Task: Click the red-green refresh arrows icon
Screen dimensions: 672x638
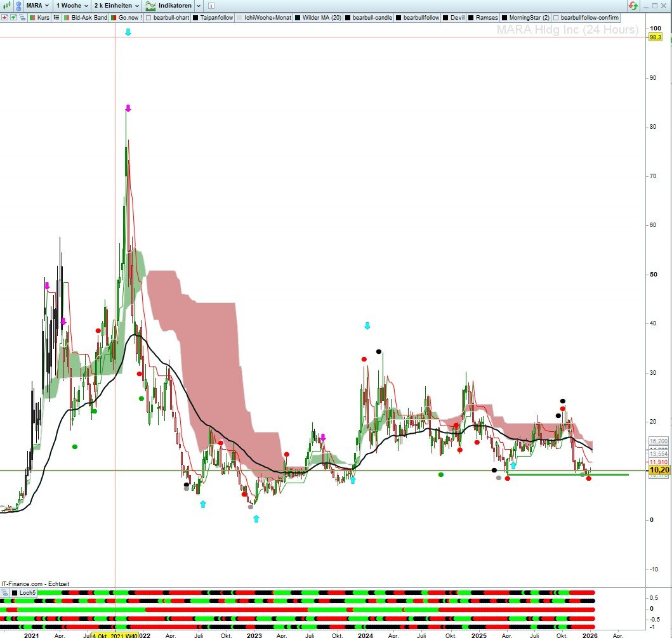Action: pos(633,6)
